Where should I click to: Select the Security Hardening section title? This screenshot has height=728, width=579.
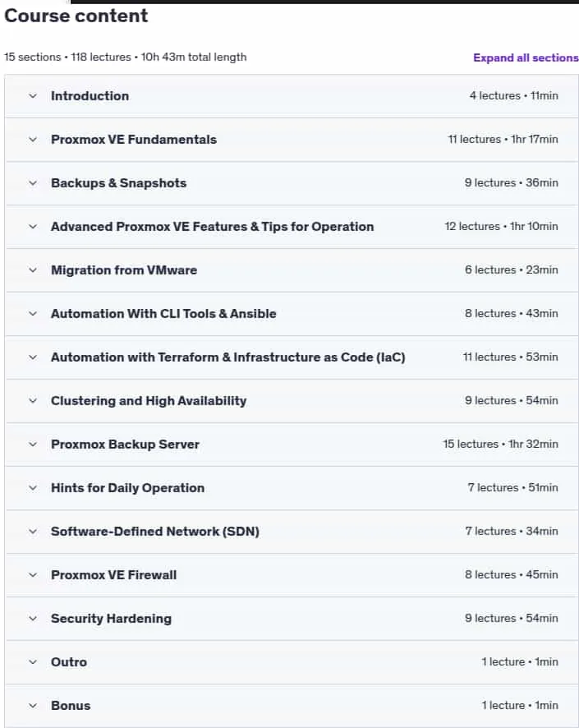[x=111, y=619]
